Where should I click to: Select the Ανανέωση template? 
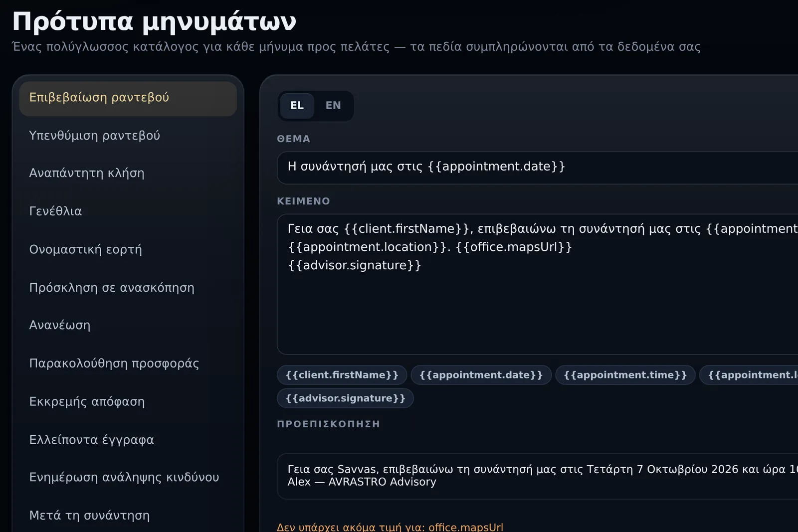(x=128, y=326)
